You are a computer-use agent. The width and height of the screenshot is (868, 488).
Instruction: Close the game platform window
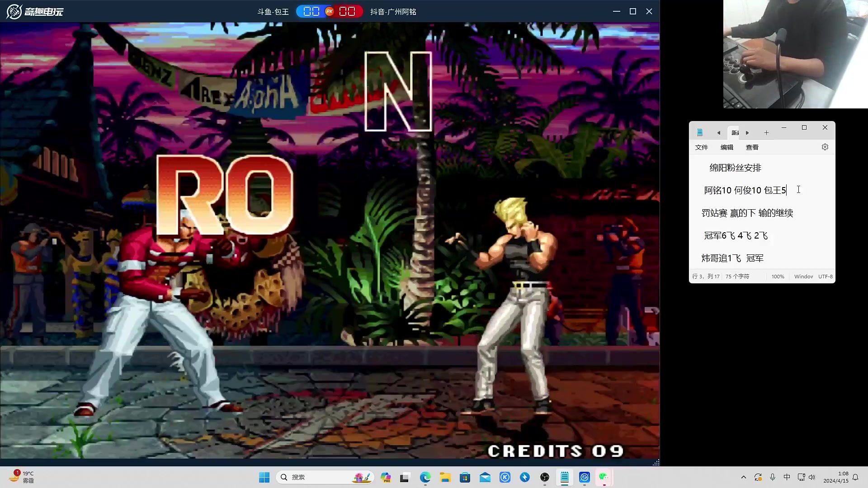point(649,11)
